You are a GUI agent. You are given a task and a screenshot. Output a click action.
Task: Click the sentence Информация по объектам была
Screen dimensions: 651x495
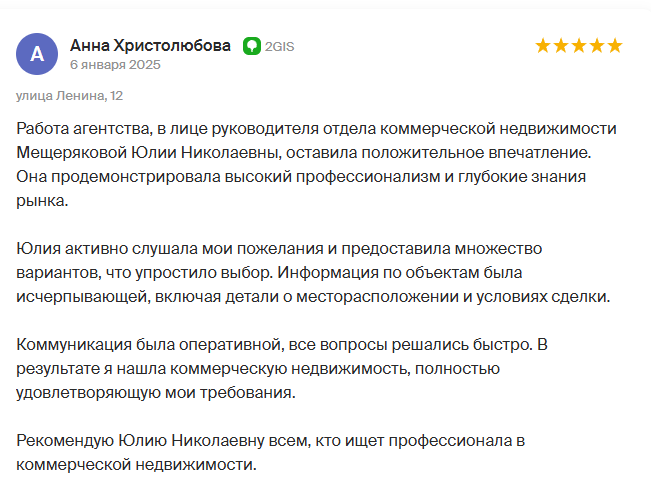400,272
